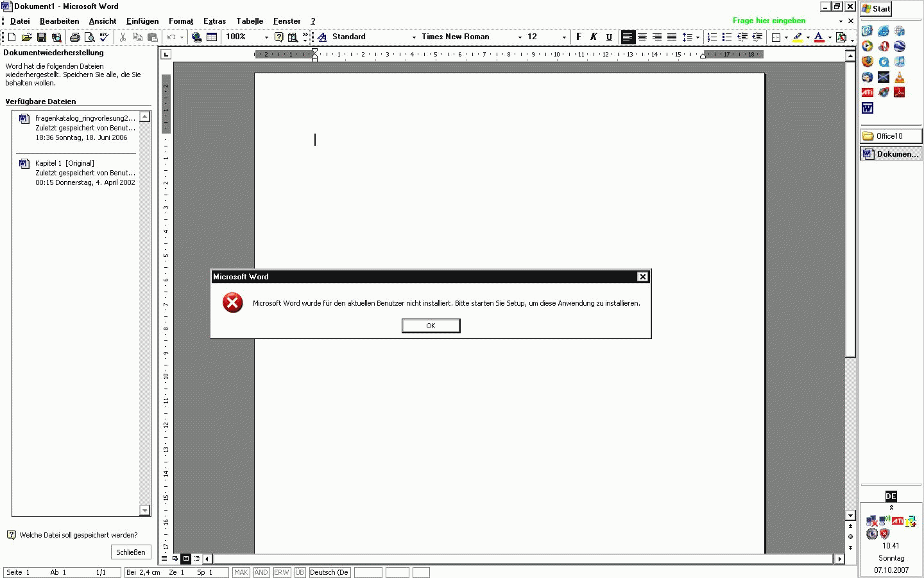
Task: Open the Einfügen menu
Action: (142, 21)
